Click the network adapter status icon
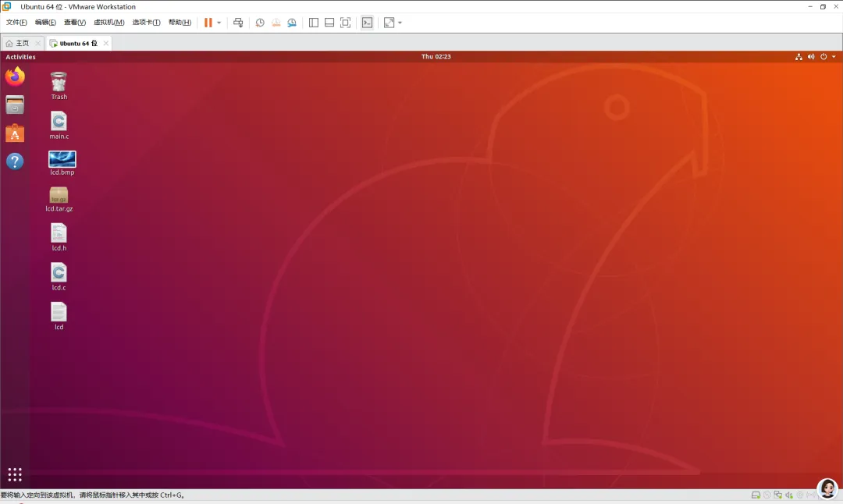 [x=778, y=495]
